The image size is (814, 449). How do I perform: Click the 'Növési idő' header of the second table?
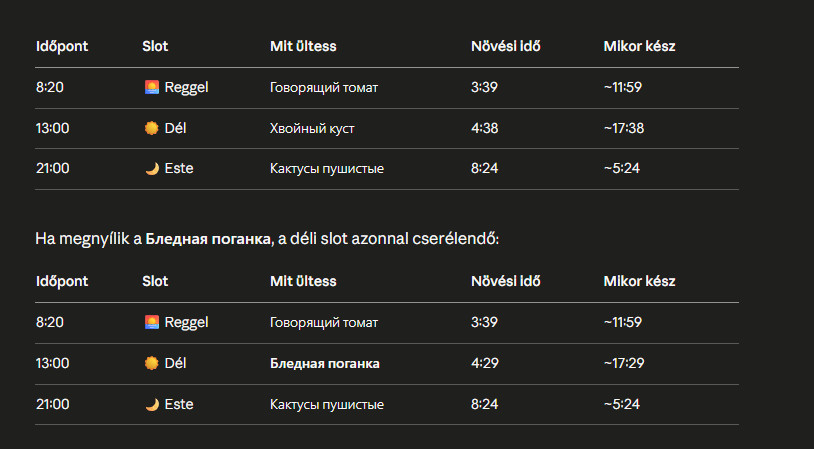pyautogui.click(x=506, y=281)
